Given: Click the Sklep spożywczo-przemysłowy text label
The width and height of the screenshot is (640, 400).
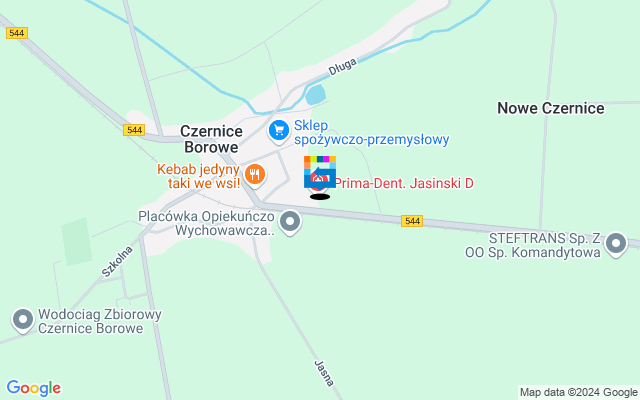Looking at the screenshot, I should tap(371, 132).
